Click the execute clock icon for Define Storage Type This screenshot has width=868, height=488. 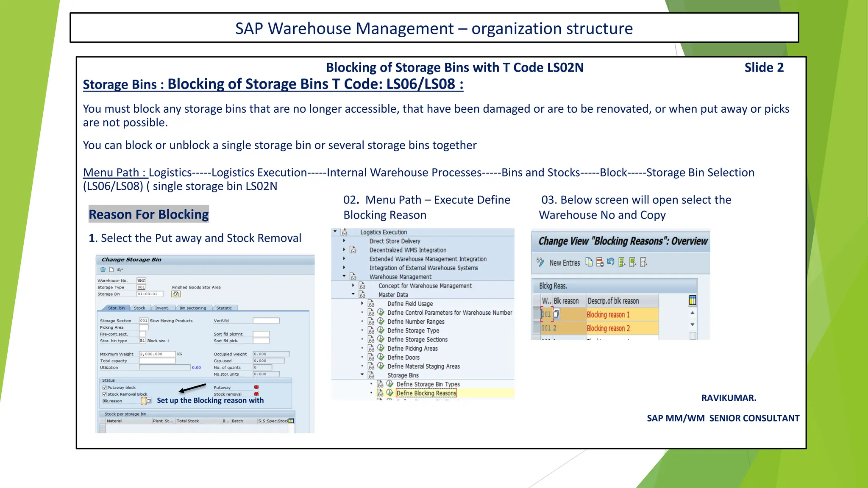pyautogui.click(x=381, y=330)
